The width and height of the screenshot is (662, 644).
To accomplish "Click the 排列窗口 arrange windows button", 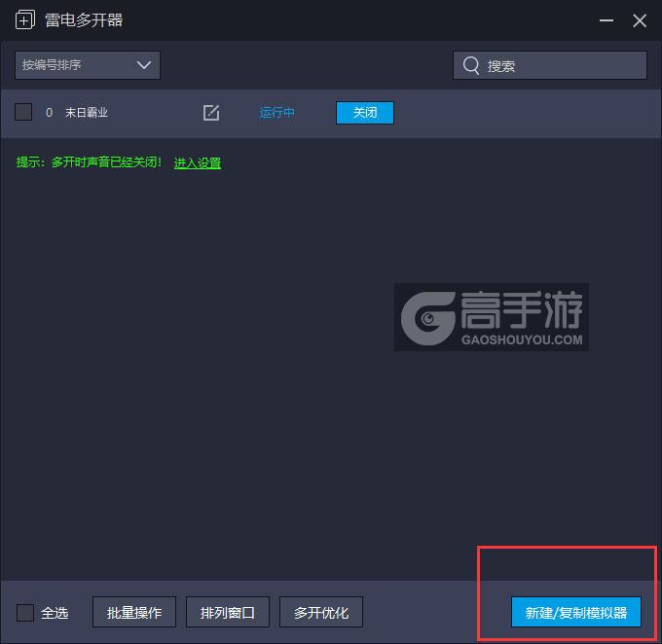I will tap(228, 612).
